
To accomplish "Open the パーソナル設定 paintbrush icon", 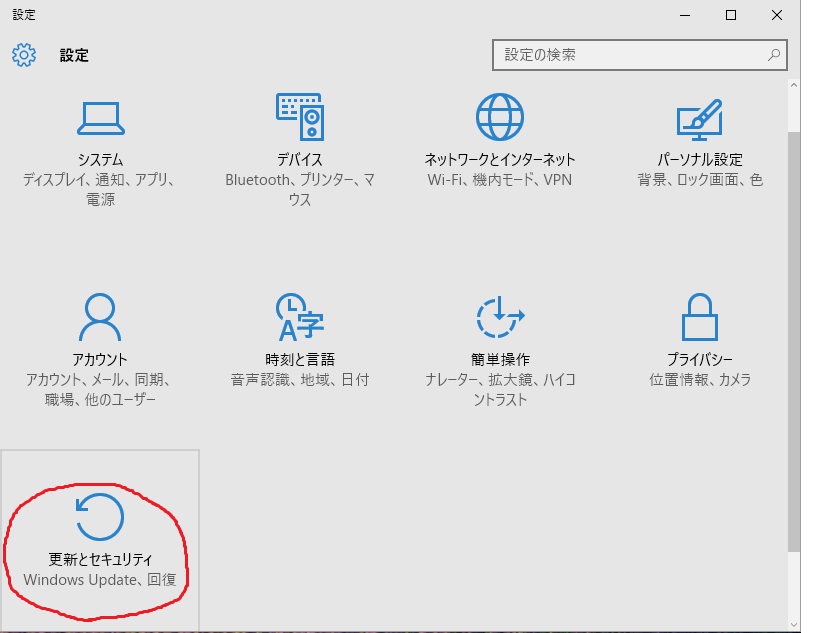I will (700, 120).
